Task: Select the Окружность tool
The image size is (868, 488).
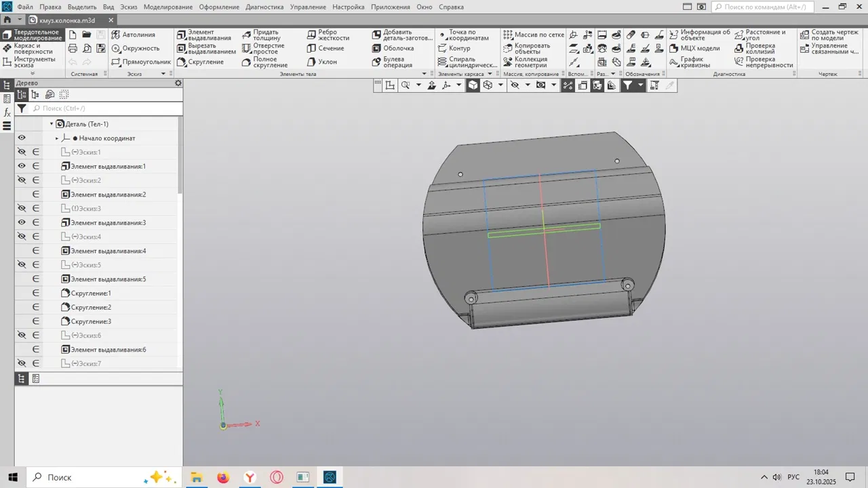Action: (x=136, y=49)
